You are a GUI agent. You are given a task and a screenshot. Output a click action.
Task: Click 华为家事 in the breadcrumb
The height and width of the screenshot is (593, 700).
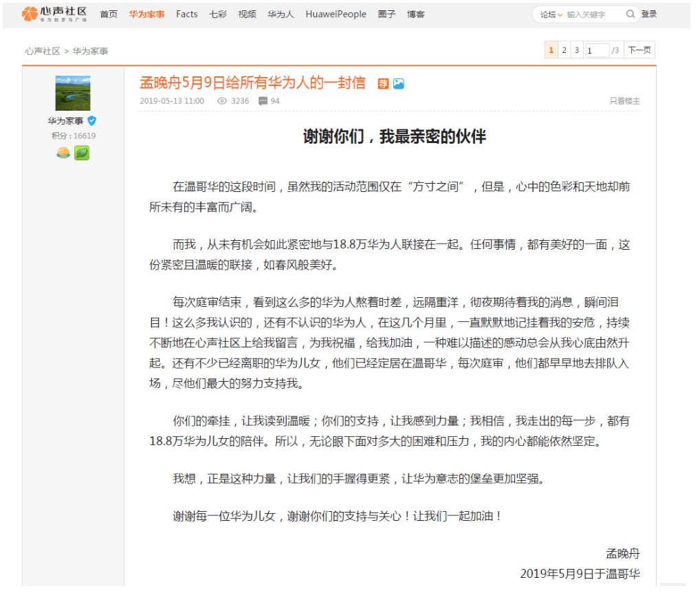tap(90, 51)
